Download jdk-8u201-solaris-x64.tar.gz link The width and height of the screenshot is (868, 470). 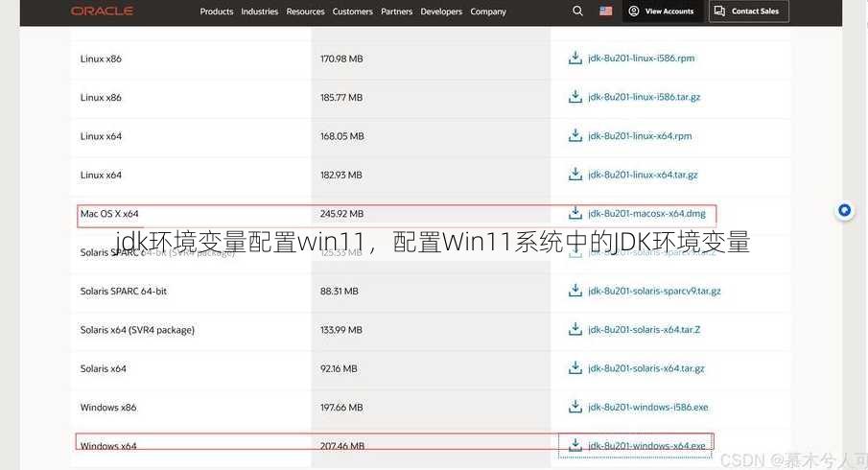646,368
